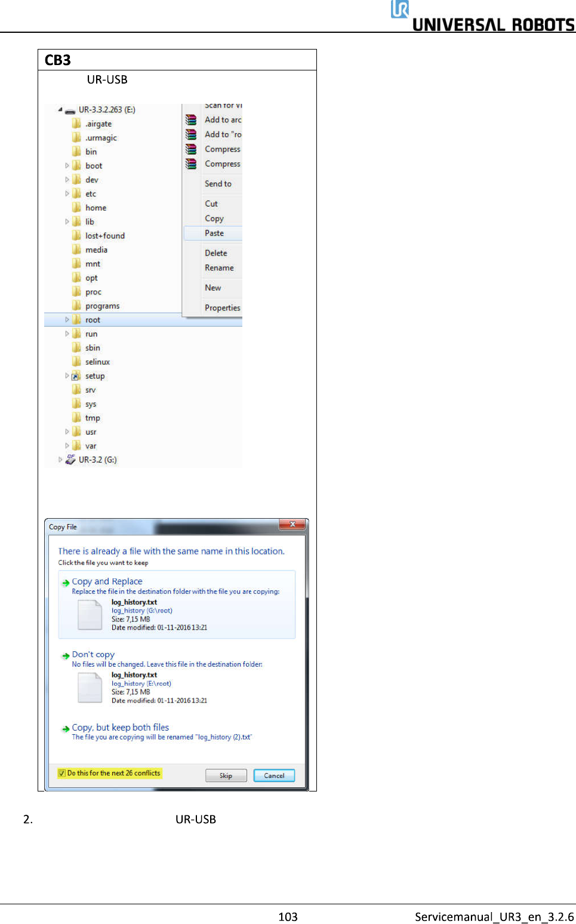Click the Cancel button in Copy File

pyautogui.click(x=274, y=775)
